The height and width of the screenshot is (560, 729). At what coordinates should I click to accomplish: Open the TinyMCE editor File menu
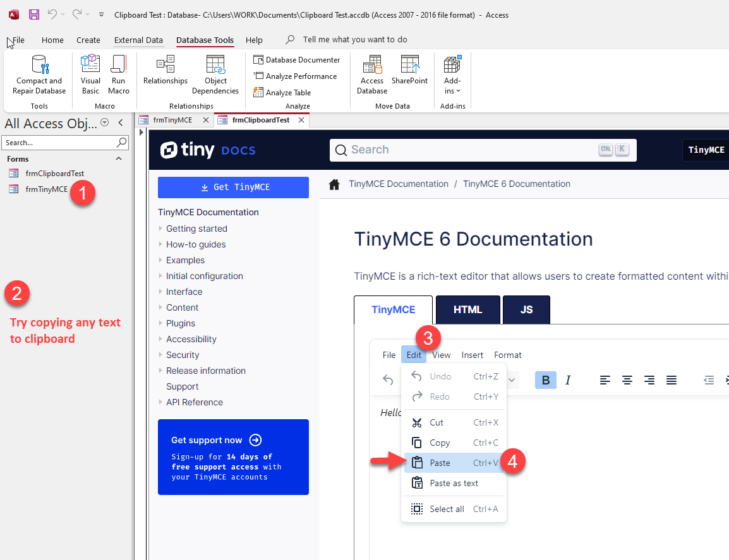point(389,355)
